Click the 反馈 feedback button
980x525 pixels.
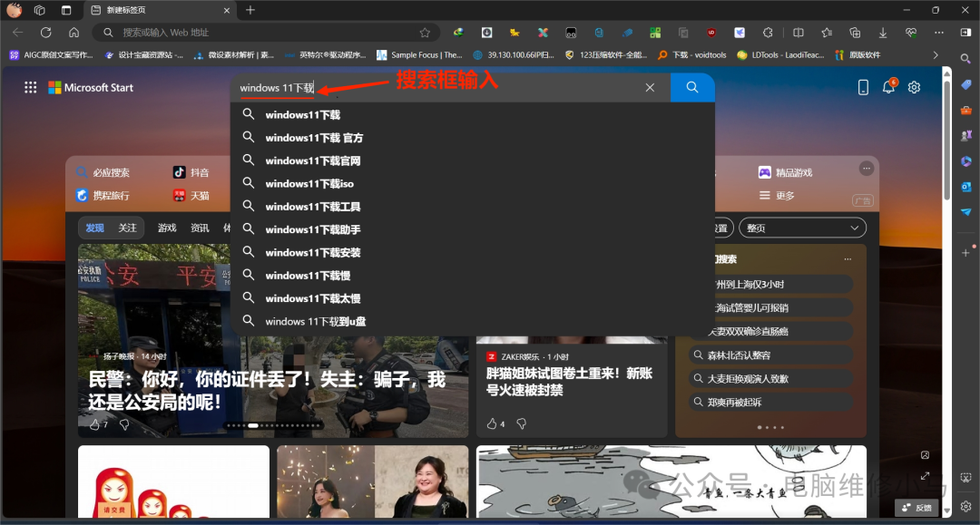[x=916, y=508]
